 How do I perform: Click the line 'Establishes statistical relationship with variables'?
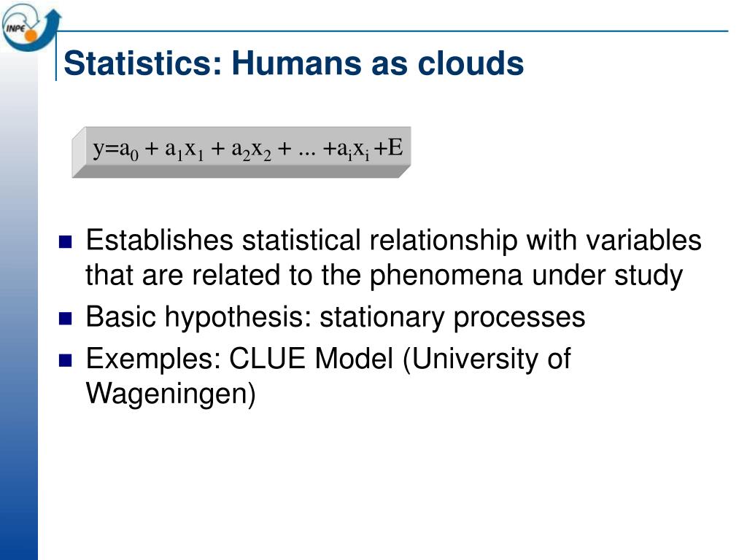pyautogui.click(x=393, y=239)
